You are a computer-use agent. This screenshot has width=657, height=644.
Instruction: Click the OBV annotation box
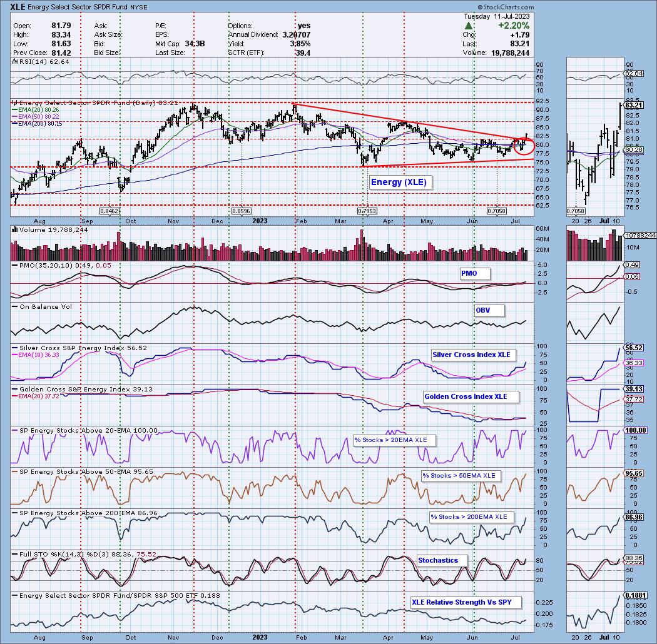[489, 310]
